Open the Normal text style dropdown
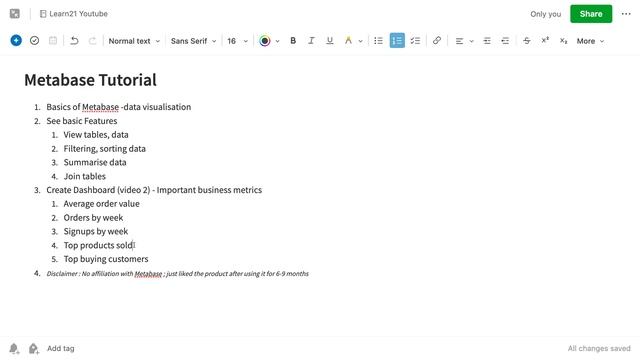 pos(134,41)
